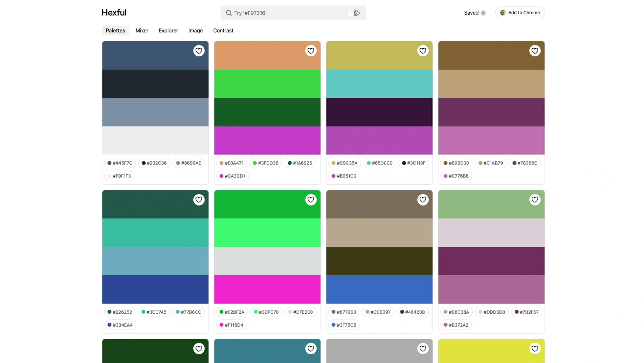Image resolution: width=644 pixels, height=363 pixels.
Task: Click the magnifier icon in the search bar
Action: [x=228, y=13]
